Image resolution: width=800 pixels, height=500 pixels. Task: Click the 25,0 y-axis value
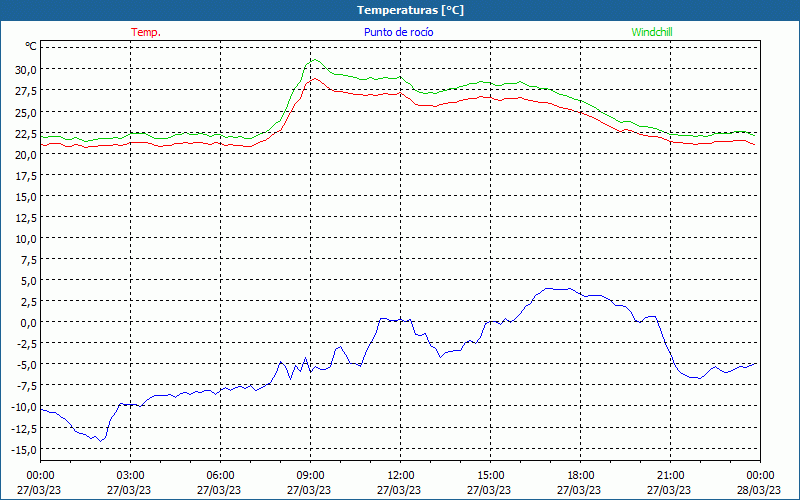pyautogui.click(x=25, y=112)
